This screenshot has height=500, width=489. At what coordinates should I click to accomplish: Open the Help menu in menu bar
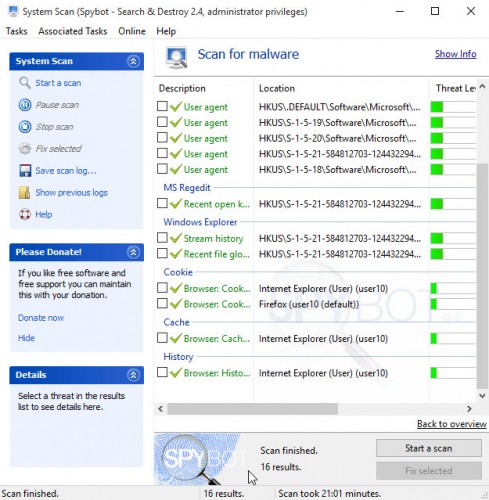[x=166, y=31]
